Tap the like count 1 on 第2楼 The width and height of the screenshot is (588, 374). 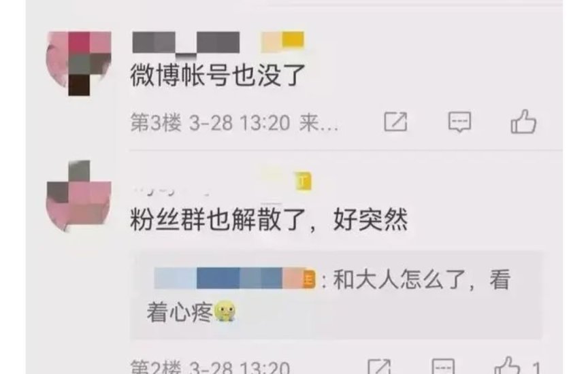tap(537, 367)
